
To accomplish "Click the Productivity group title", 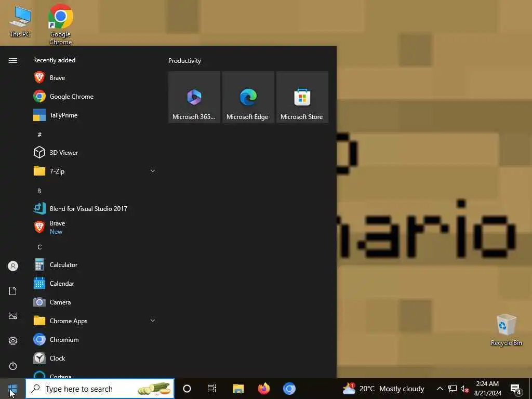I will [x=184, y=61].
